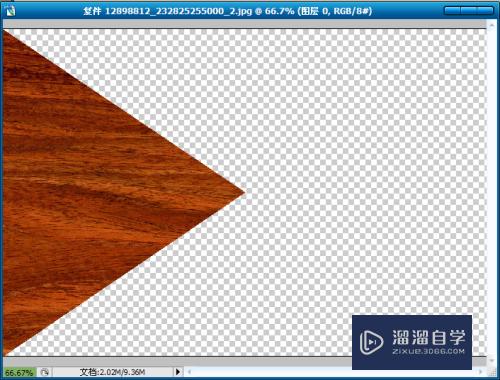This screenshot has width=500, height=380.
Task: Click the document title text in title bar
Action: click(x=227, y=11)
